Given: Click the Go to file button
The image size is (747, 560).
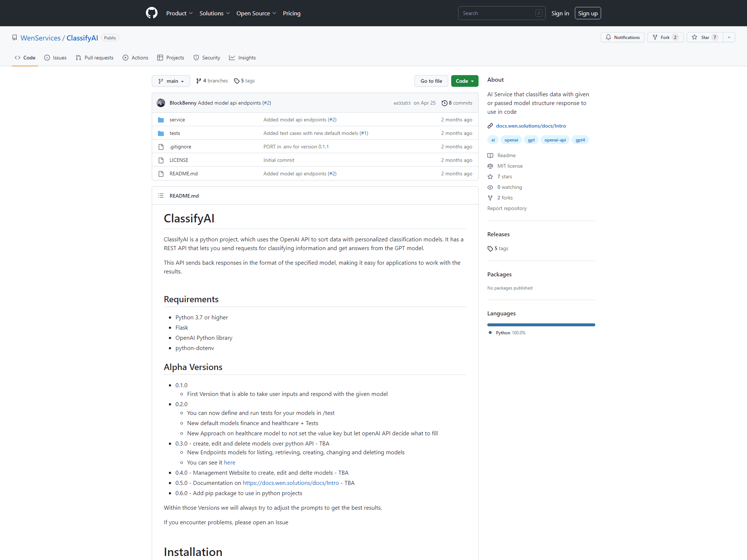Looking at the screenshot, I should coord(431,81).
